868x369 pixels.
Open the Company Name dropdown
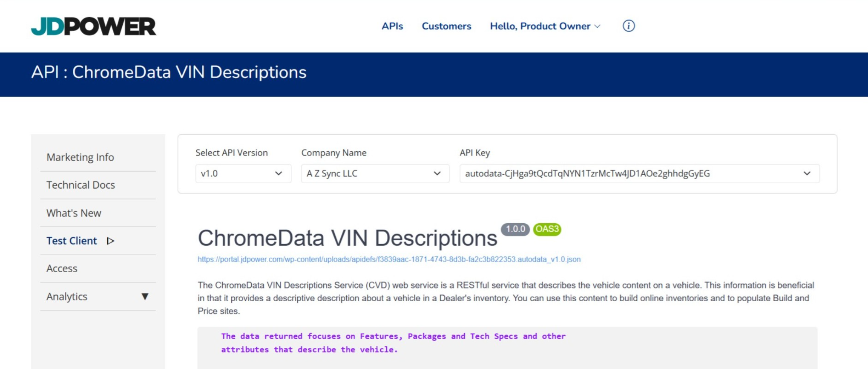pos(375,174)
